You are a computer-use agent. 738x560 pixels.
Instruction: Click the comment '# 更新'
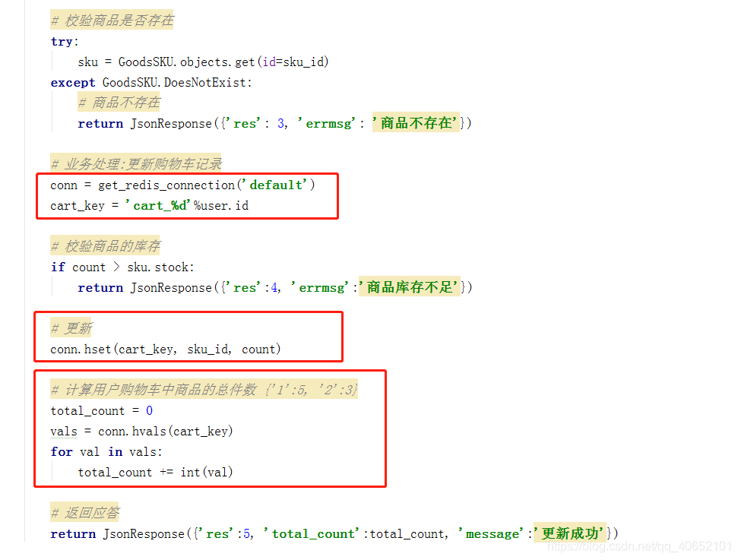[x=71, y=328]
